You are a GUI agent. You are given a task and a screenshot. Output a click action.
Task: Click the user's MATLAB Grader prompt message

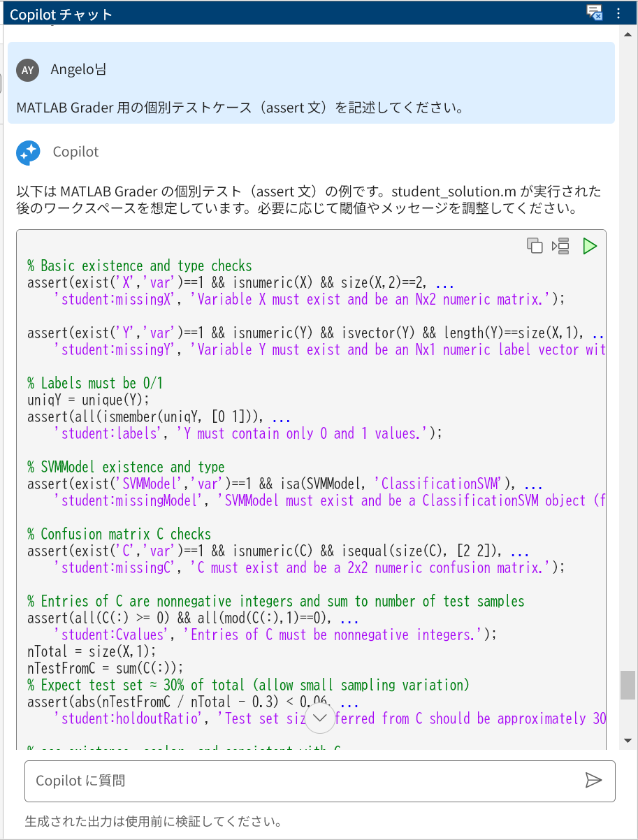click(x=238, y=108)
